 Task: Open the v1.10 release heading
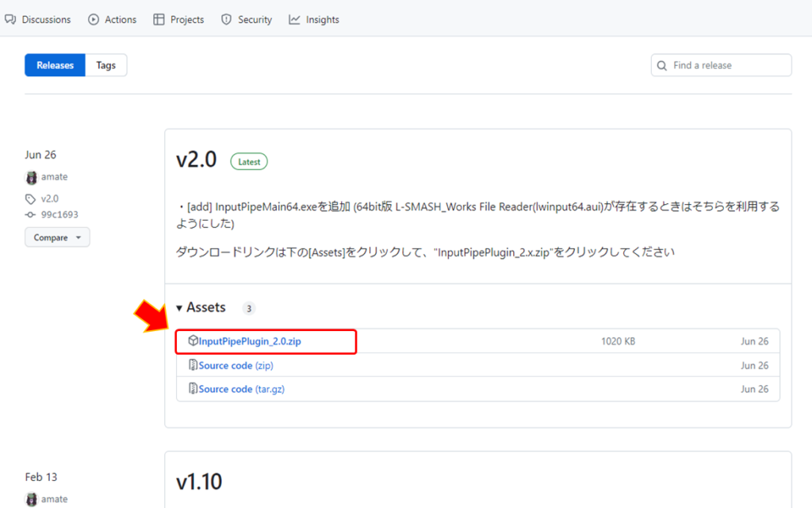tap(201, 482)
